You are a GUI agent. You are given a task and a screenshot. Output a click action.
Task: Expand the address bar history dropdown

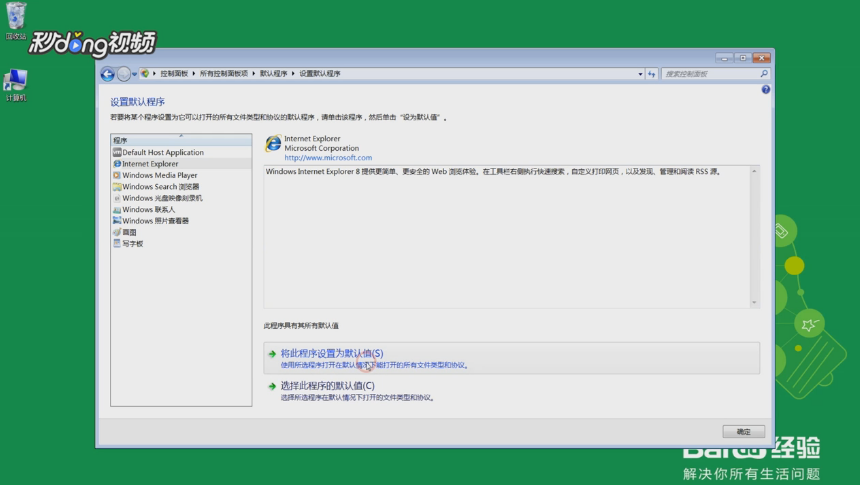tap(640, 74)
